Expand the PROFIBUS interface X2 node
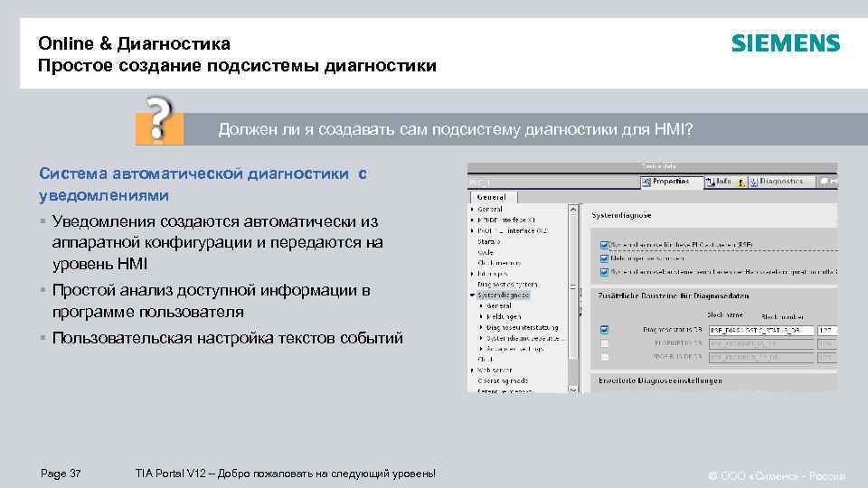 (x=472, y=230)
